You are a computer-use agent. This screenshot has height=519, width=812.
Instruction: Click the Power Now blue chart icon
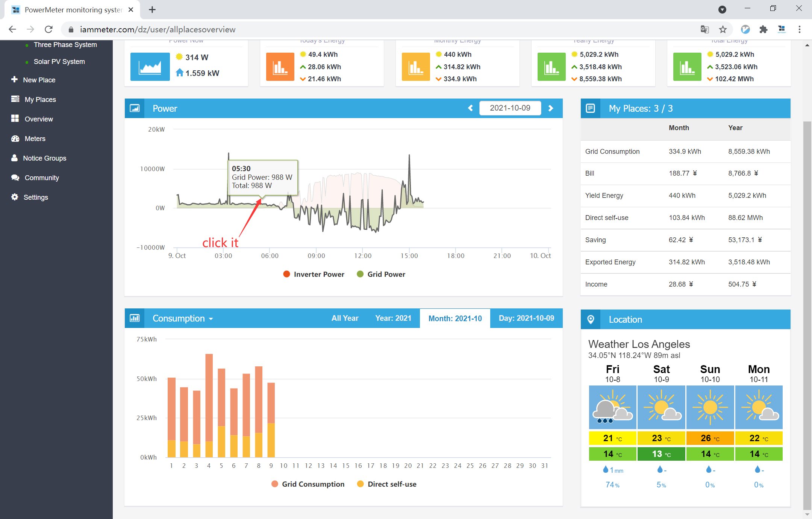click(x=150, y=67)
